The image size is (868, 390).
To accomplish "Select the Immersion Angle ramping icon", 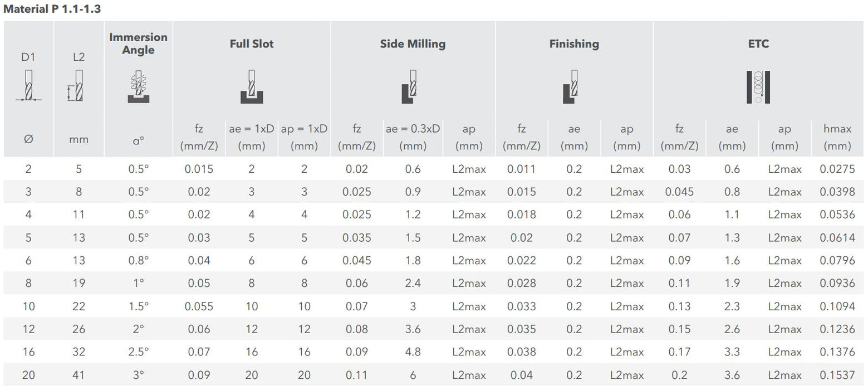I will [139, 86].
